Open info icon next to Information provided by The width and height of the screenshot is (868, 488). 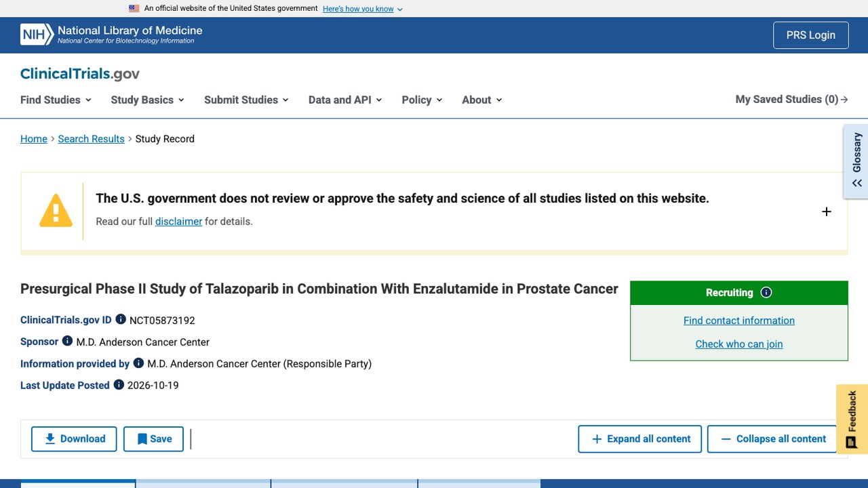point(138,363)
